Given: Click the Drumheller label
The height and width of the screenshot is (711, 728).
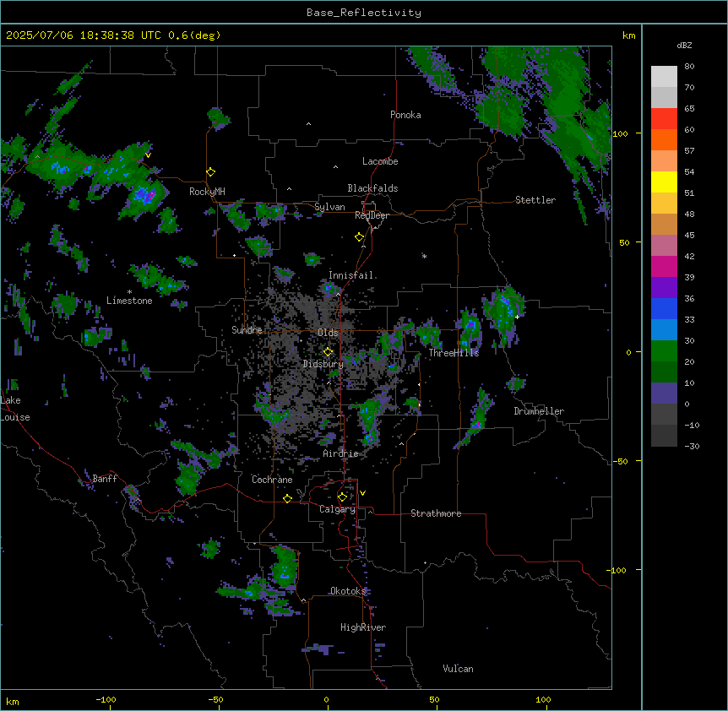Looking at the screenshot, I should tap(539, 411).
